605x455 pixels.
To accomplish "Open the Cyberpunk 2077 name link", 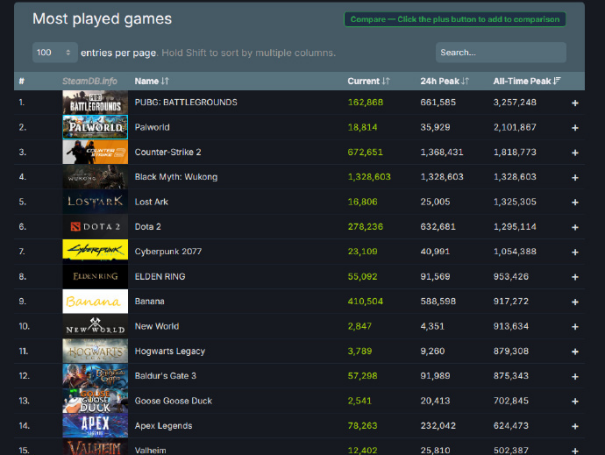I will coord(168,251).
